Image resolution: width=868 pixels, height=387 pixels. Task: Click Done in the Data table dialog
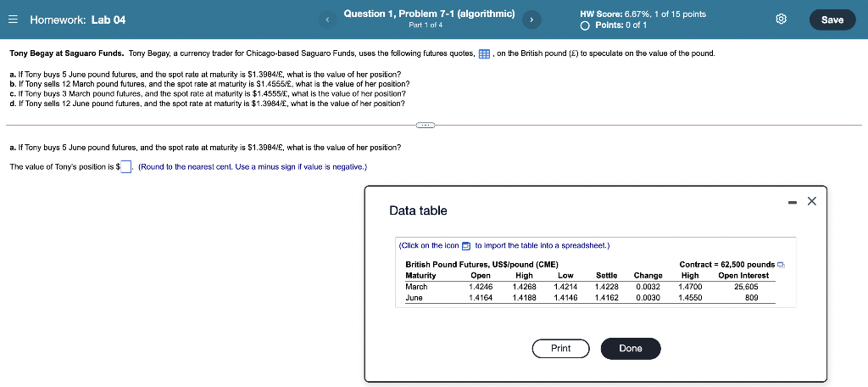point(631,348)
